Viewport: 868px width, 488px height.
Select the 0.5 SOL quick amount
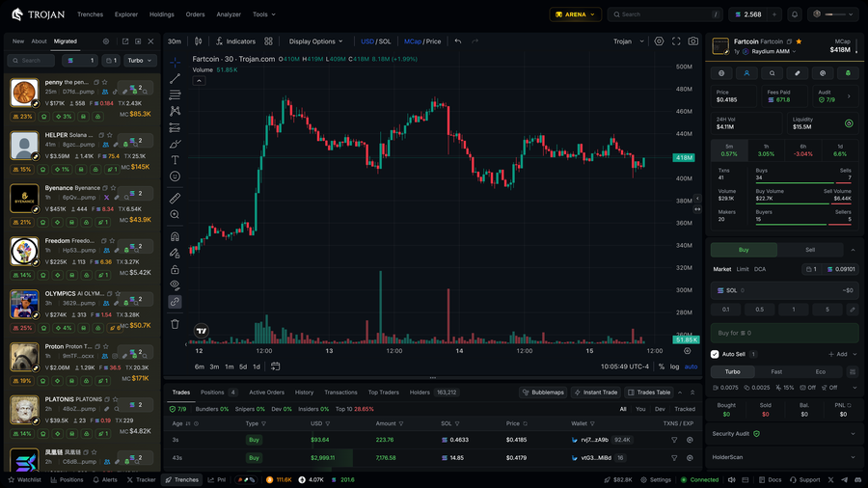click(x=760, y=310)
